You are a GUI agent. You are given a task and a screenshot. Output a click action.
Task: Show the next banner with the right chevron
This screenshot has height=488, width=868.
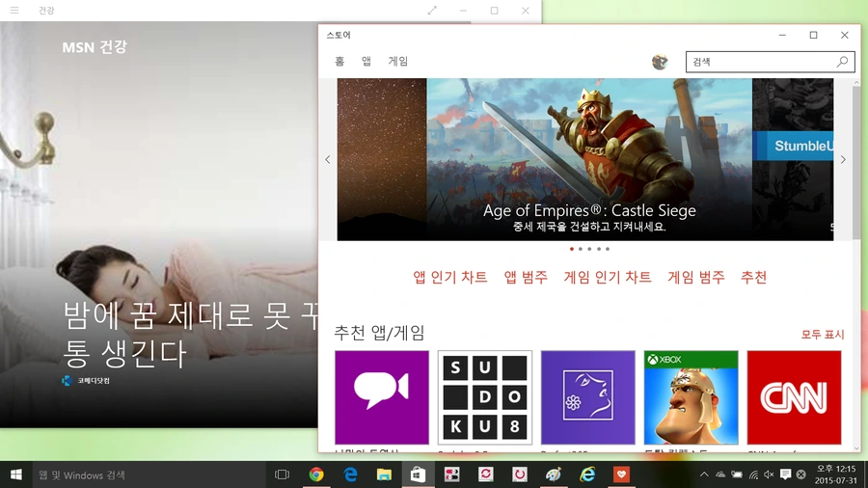[843, 159]
